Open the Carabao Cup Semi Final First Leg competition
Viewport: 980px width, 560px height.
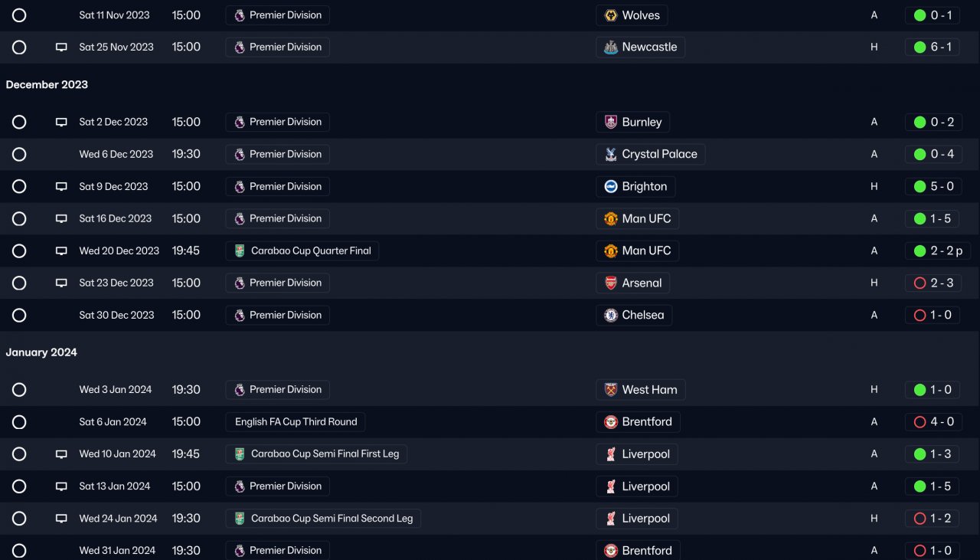click(x=325, y=454)
